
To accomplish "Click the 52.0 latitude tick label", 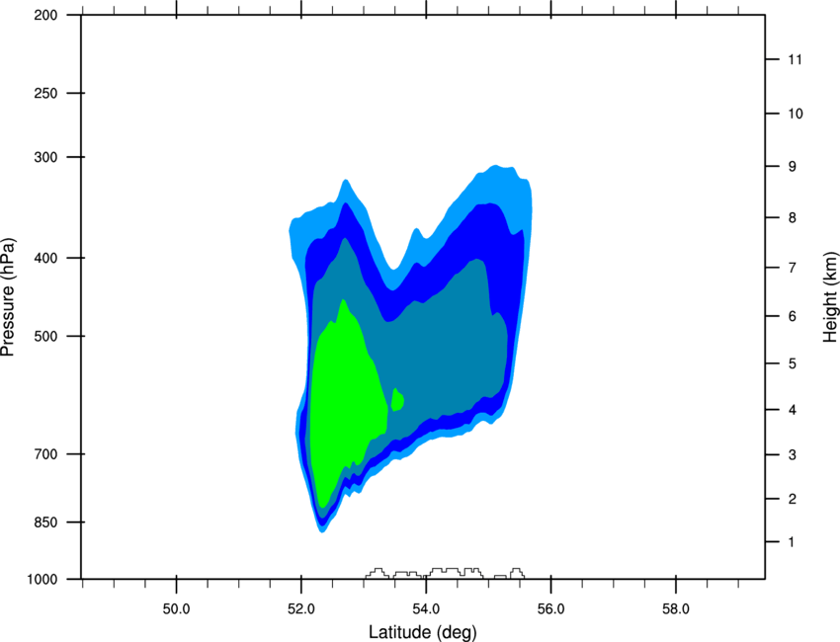I will pos(301,609).
